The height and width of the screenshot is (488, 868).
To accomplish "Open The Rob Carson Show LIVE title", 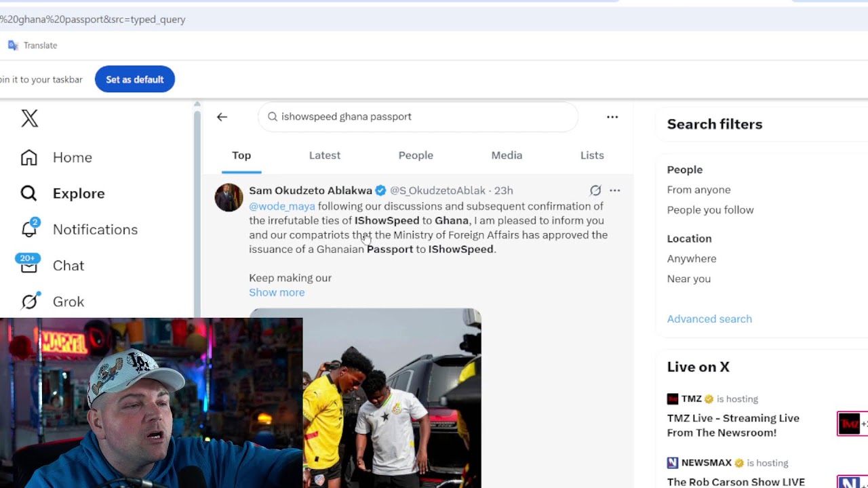I will (736, 482).
